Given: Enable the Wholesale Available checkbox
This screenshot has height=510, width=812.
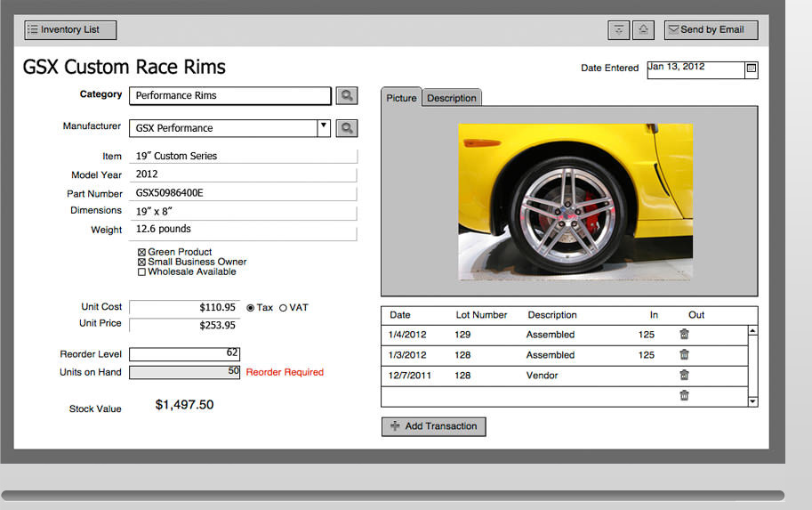Looking at the screenshot, I should pyautogui.click(x=141, y=272).
